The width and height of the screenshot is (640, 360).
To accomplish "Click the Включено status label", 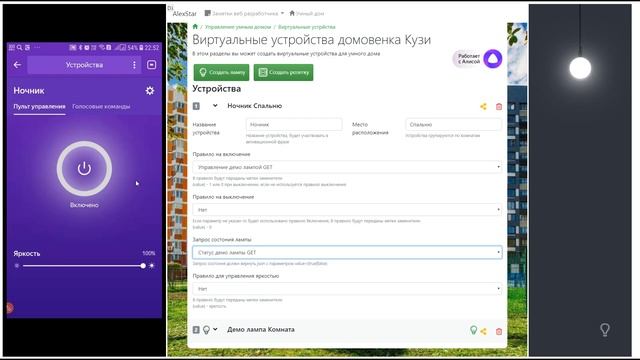I will coord(84,205).
